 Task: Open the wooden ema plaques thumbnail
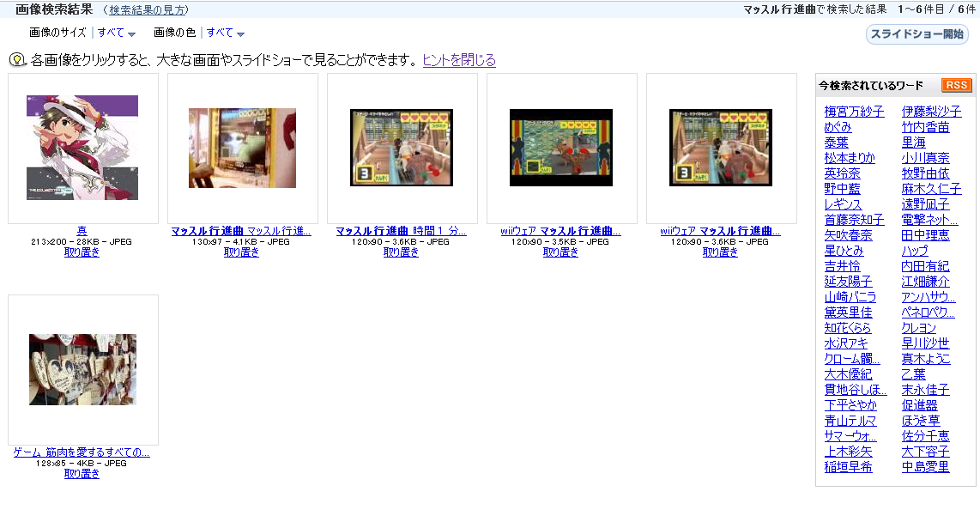pos(82,369)
